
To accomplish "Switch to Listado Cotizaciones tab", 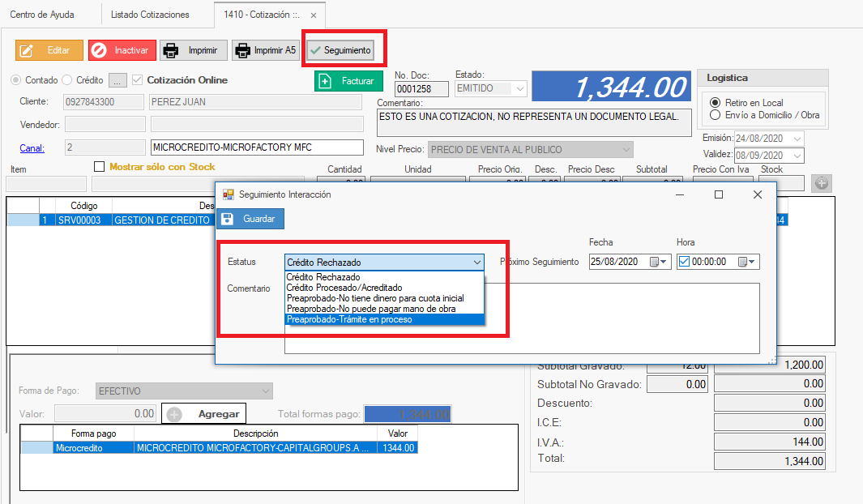I will point(149,15).
